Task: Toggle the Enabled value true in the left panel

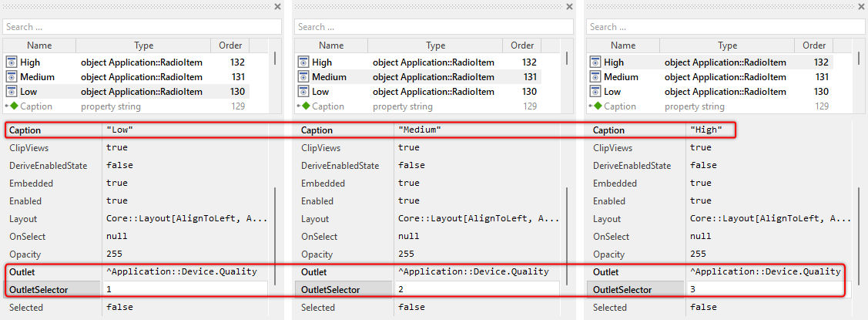Action: tap(117, 201)
